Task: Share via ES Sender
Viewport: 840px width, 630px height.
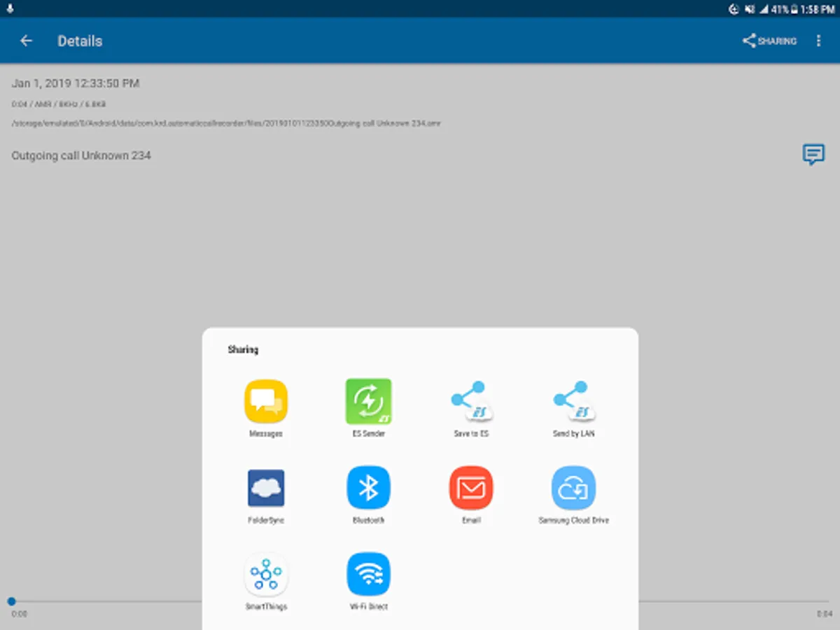Action: pyautogui.click(x=368, y=409)
